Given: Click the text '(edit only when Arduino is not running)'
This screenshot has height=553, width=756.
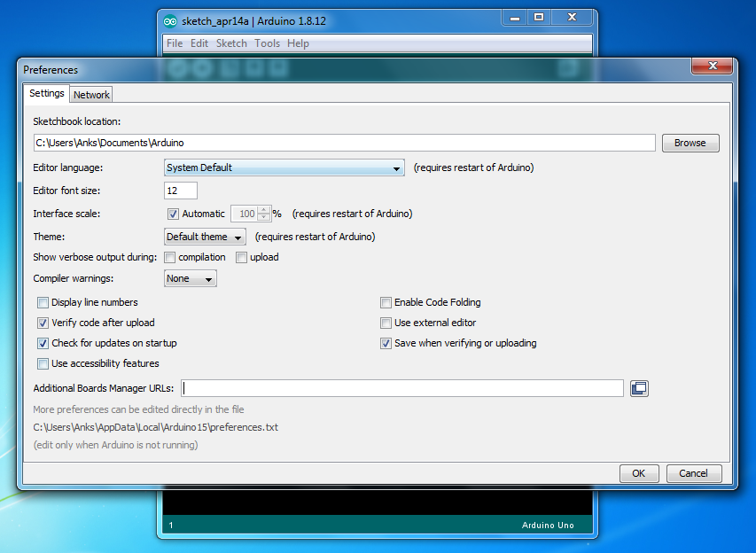Looking at the screenshot, I should pos(115,445).
